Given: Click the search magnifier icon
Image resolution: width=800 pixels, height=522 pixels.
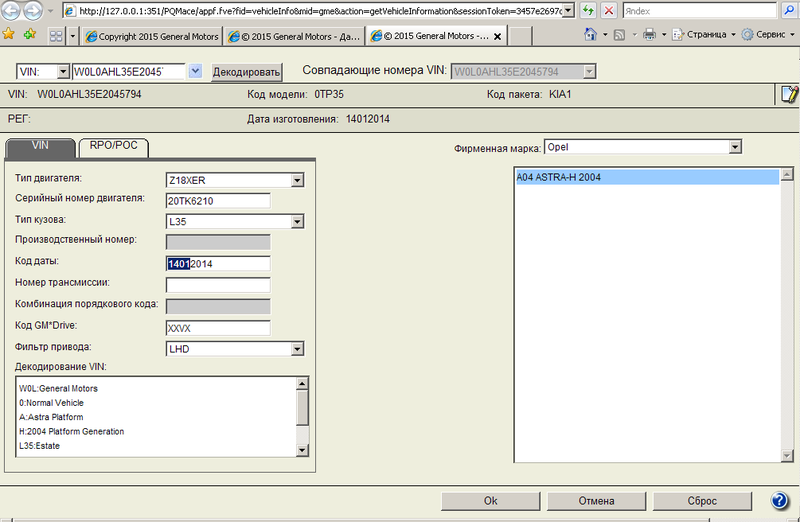Looking at the screenshot, I should click(x=788, y=10).
